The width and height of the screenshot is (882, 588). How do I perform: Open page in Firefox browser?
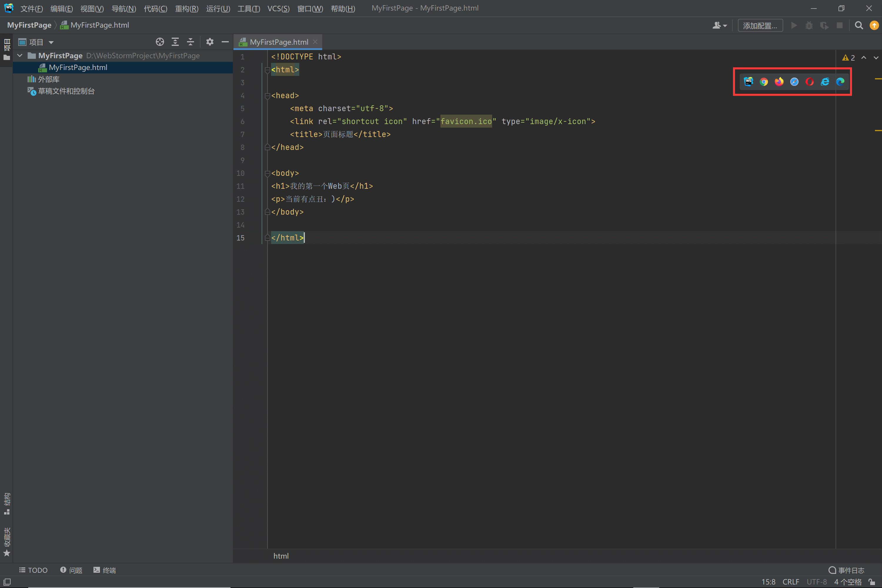coord(779,82)
